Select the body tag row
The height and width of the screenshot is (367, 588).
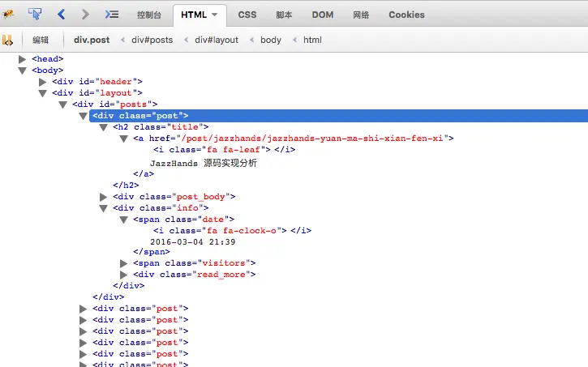[48, 70]
